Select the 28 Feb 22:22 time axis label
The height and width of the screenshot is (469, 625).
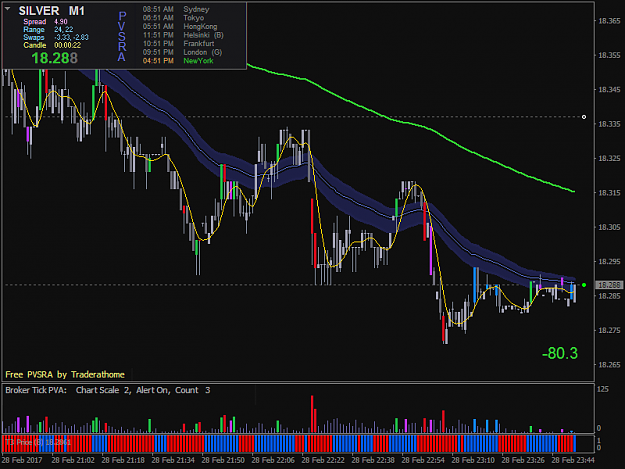coord(323,460)
